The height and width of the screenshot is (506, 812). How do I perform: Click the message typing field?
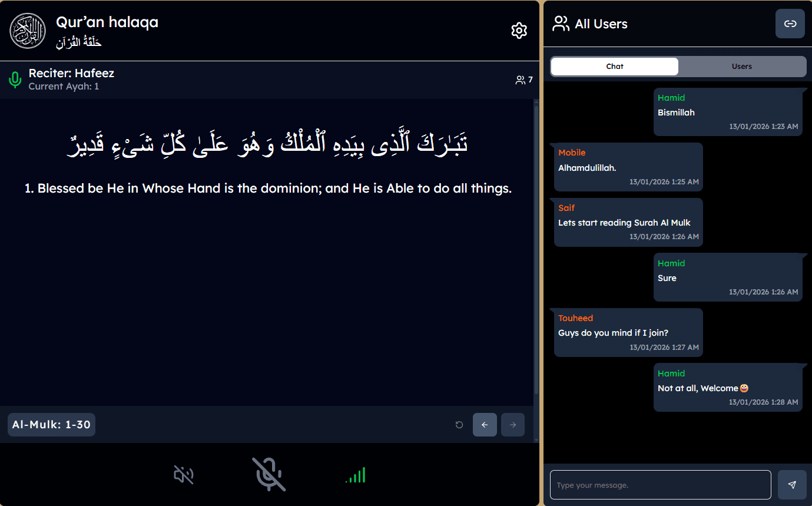(659, 484)
